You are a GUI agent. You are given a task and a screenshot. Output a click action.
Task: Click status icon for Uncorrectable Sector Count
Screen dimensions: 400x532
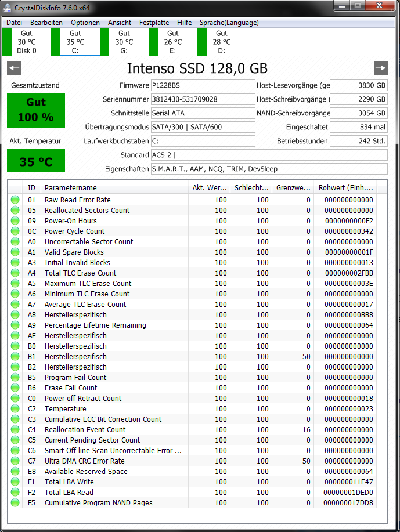[x=15, y=241]
